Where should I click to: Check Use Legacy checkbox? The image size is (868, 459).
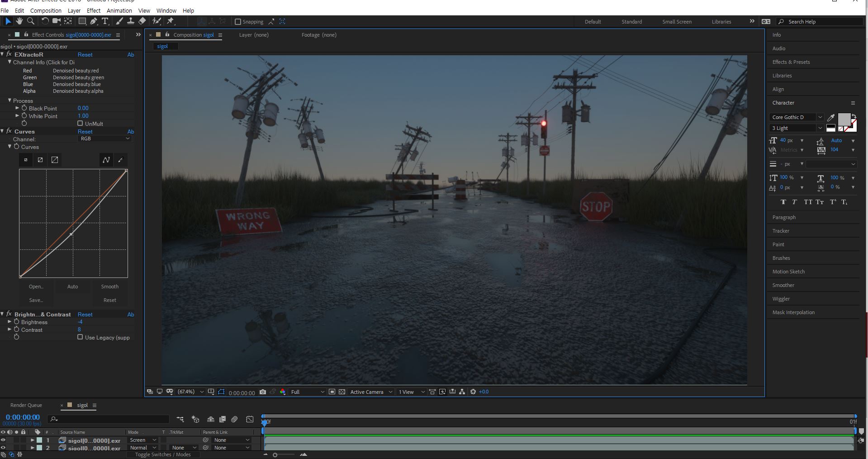(80, 337)
